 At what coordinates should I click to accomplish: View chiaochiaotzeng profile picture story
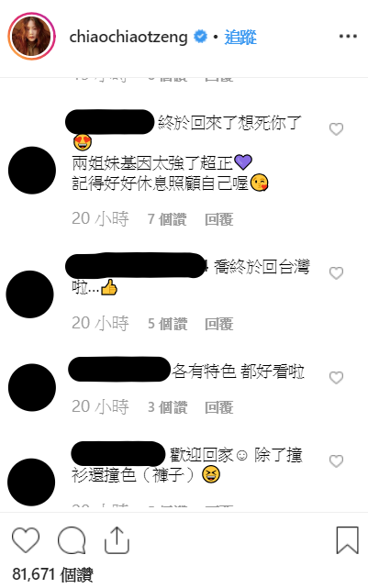[31, 37]
